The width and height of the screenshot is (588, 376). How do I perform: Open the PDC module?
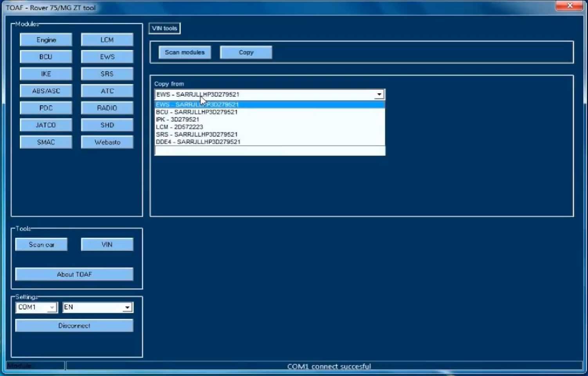click(46, 108)
